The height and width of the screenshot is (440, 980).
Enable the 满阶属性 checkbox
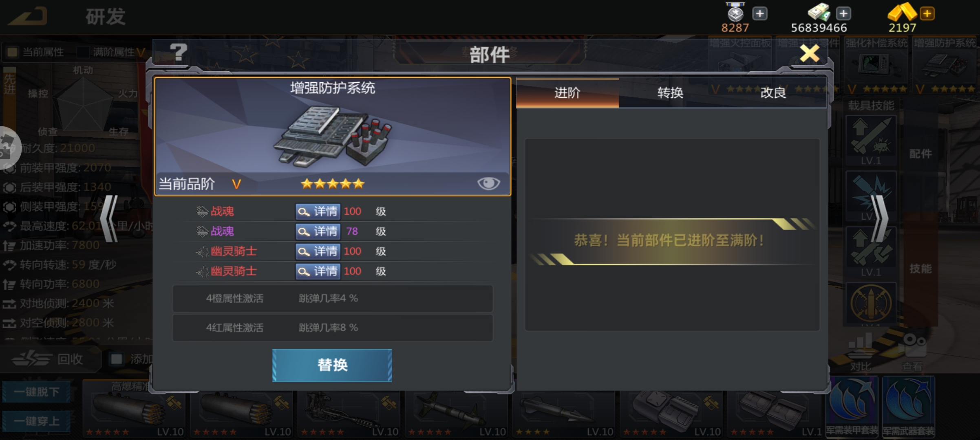pos(83,52)
